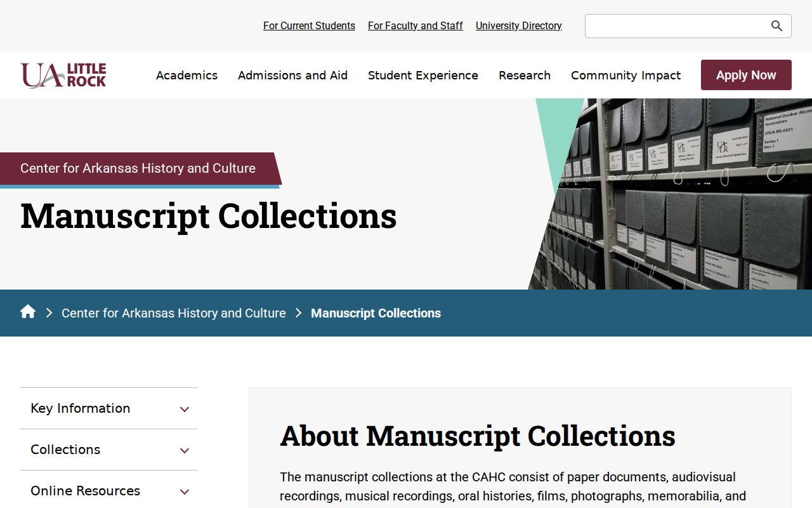Select the Manuscript Collections breadcrumb text
This screenshot has height=508, width=812.
(x=376, y=313)
